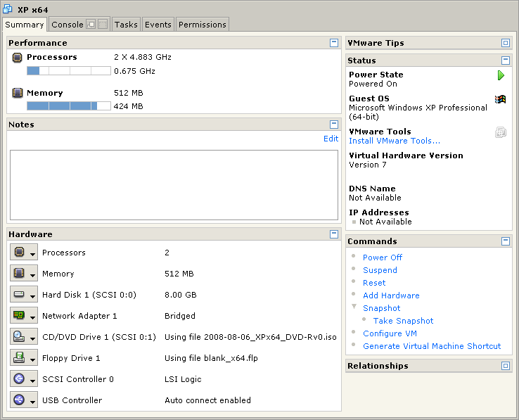
Task: Click the SCSI Controller 0 icon
Action: pyautogui.click(x=19, y=378)
